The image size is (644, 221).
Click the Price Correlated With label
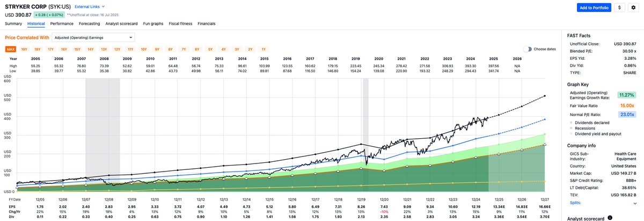(x=27, y=38)
